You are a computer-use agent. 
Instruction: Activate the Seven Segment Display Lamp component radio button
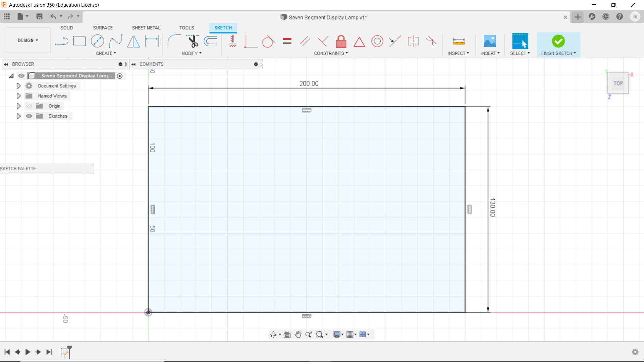[120, 76]
